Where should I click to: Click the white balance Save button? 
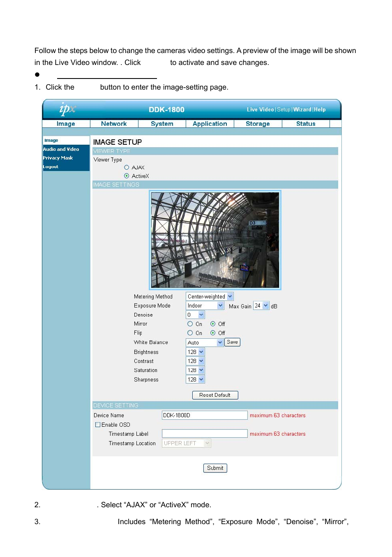click(232, 342)
